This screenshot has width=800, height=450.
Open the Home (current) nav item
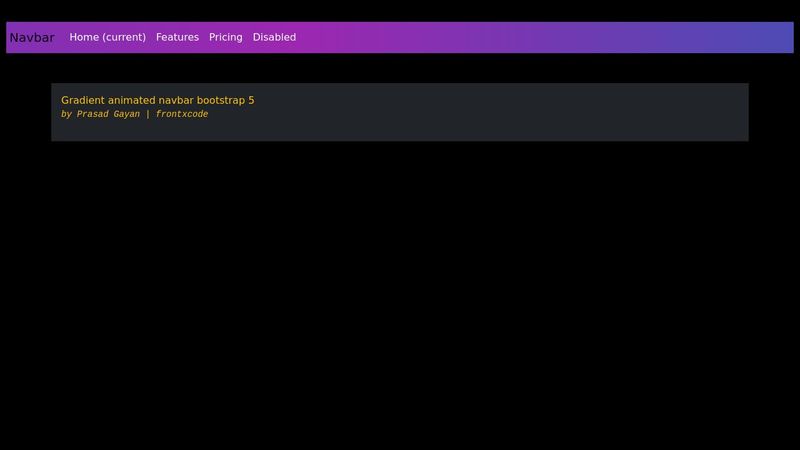(x=108, y=37)
